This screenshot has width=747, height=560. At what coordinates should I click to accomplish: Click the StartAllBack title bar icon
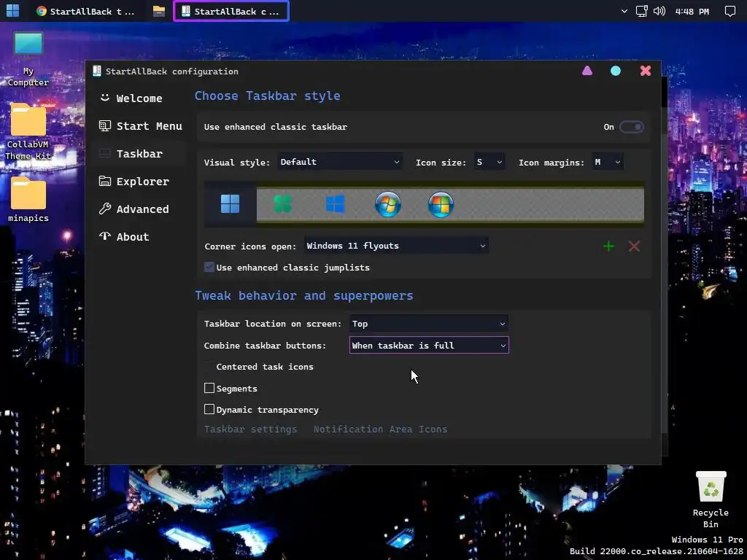(x=97, y=71)
